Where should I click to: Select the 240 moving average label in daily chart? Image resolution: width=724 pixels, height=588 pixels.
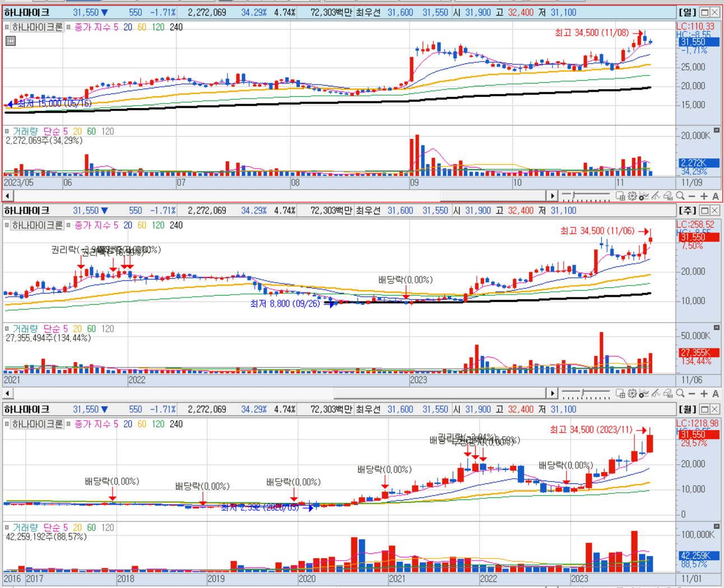(176, 27)
